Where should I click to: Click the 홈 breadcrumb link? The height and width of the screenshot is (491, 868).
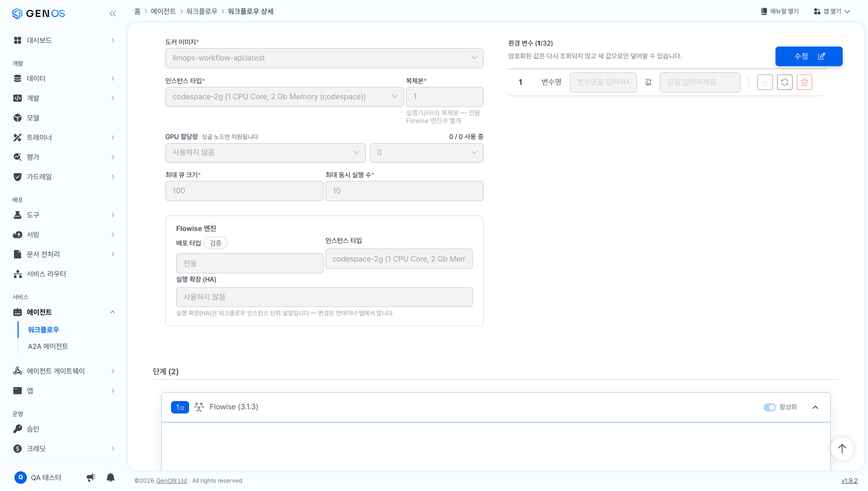click(x=137, y=11)
